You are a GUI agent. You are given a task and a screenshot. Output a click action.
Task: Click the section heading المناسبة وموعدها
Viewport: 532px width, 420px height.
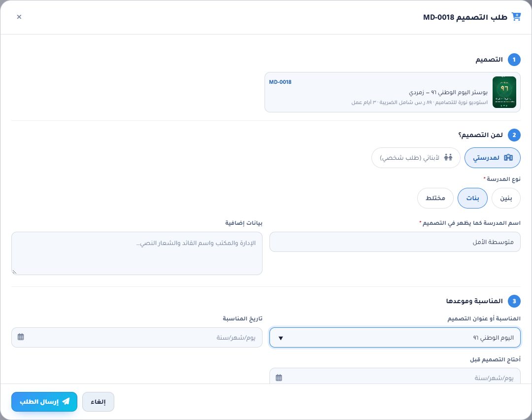[474, 301]
